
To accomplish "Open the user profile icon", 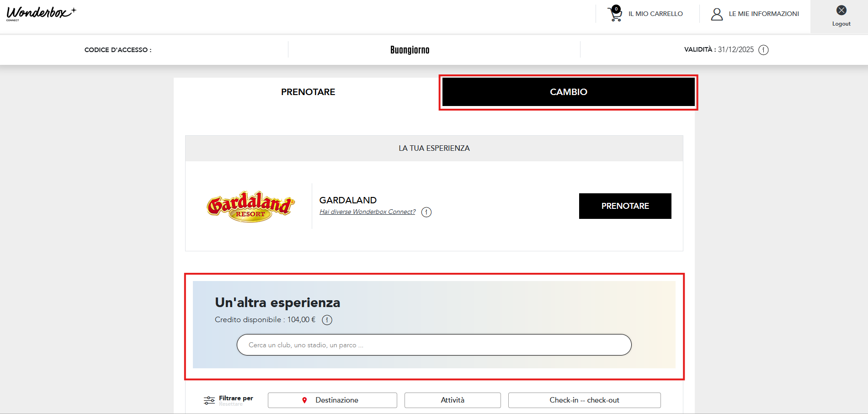I will tap(717, 14).
